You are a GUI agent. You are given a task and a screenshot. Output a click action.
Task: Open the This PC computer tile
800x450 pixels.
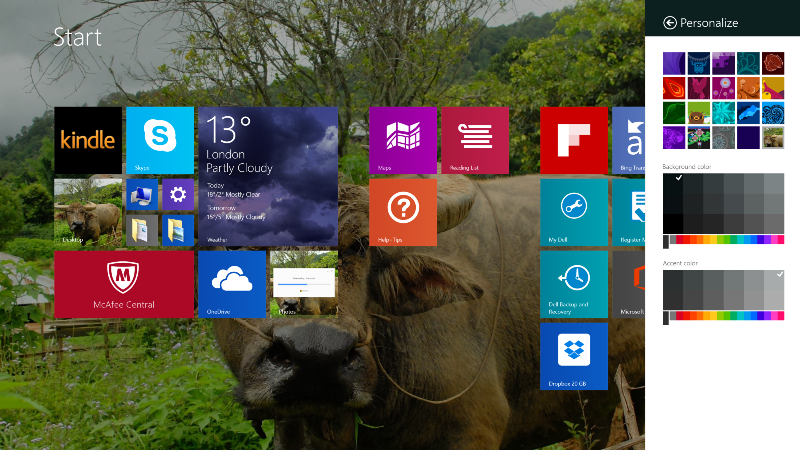tap(142, 195)
